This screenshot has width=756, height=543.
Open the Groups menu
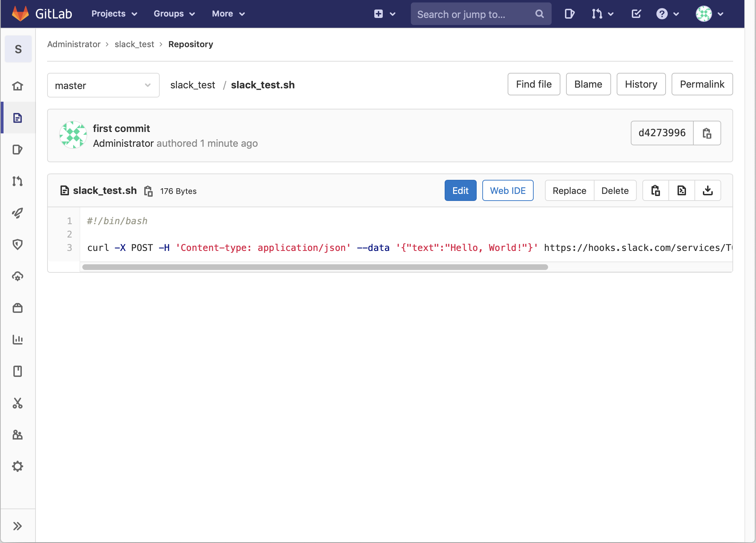click(x=174, y=14)
